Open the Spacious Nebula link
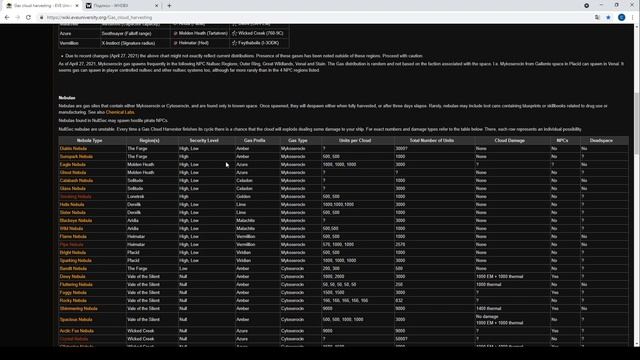 coord(76,320)
